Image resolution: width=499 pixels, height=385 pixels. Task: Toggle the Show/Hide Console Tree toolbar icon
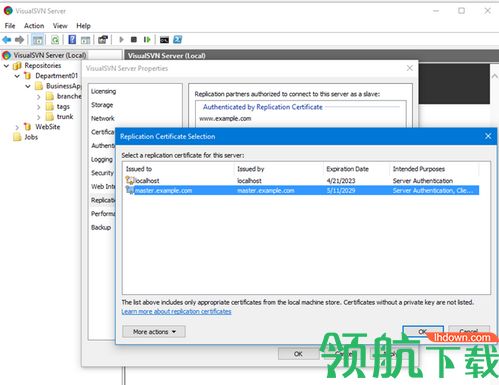point(38,40)
